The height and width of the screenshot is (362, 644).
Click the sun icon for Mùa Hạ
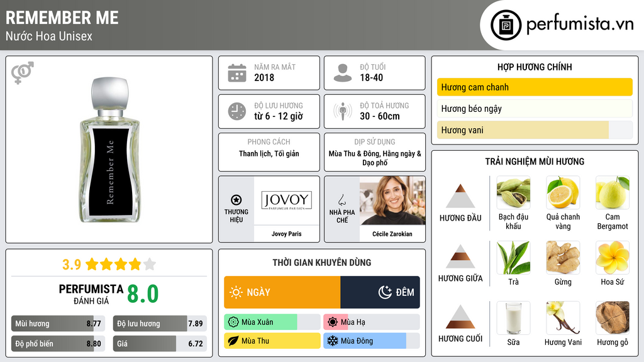(x=333, y=322)
